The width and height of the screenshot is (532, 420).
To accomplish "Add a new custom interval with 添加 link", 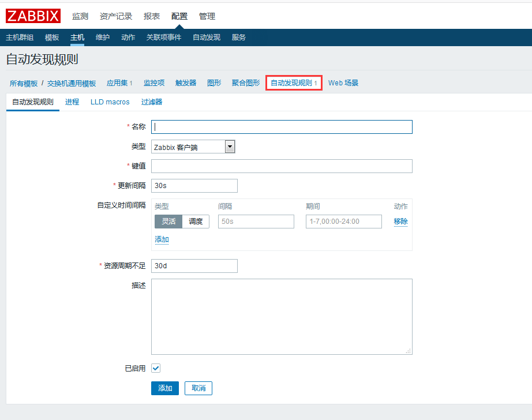I will [x=161, y=239].
